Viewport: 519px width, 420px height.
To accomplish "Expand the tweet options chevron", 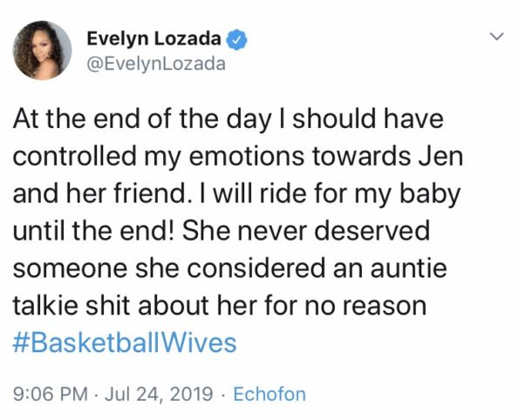I will pyautogui.click(x=496, y=36).
